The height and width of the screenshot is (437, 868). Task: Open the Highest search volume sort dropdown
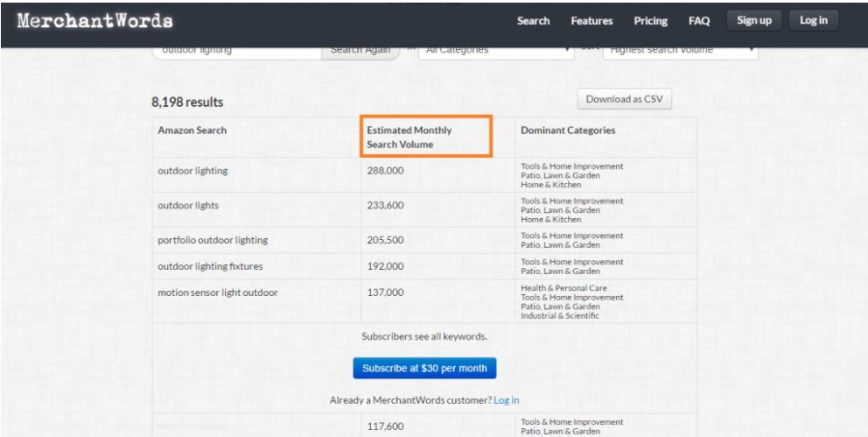coord(680,51)
